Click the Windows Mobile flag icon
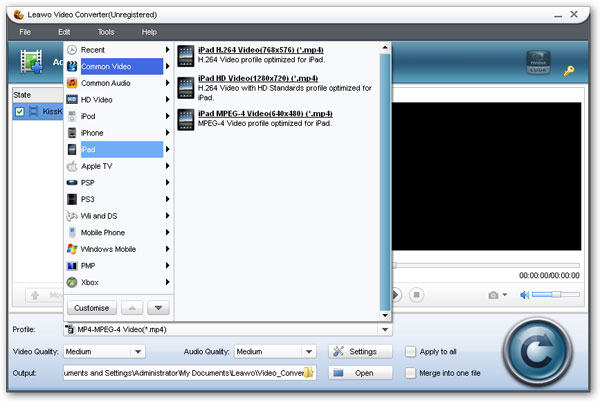600x402 pixels. click(72, 249)
